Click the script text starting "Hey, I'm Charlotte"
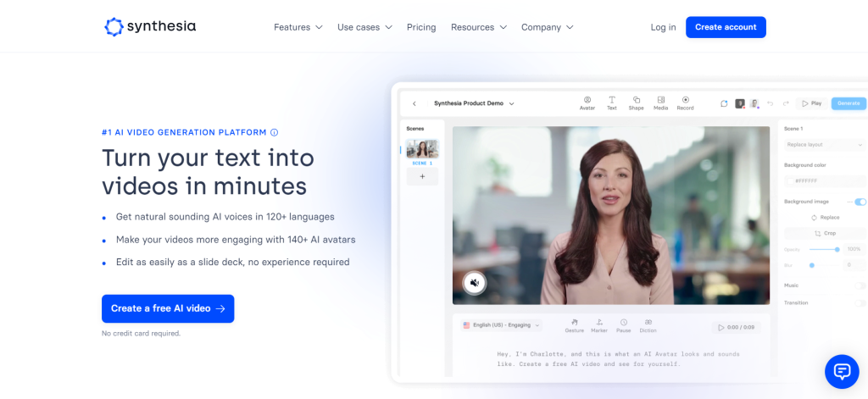The width and height of the screenshot is (868, 399). (x=618, y=359)
